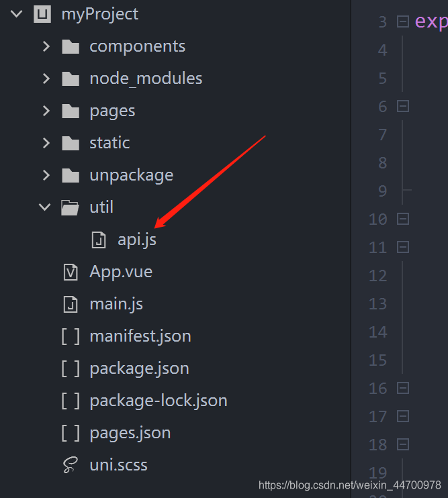Collapse the code fold at line 18
This screenshot has height=498, width=448.
pyautogui.click(x=403, y=444)
